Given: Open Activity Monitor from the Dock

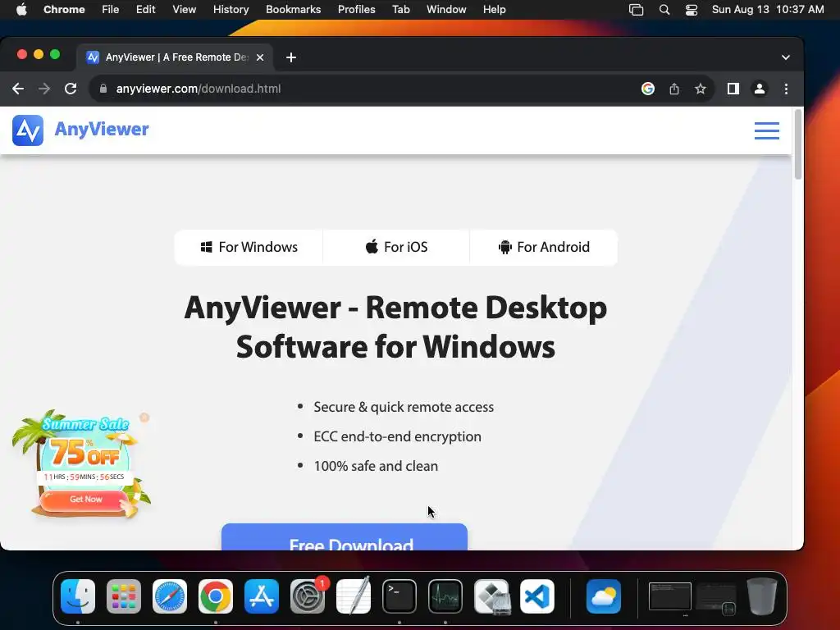Looking at the screenshot, I should (445, 596).
